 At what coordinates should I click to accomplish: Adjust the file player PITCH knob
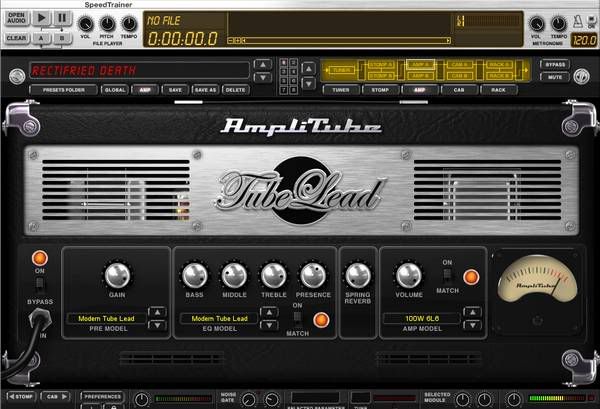click(x=107, y=24)
